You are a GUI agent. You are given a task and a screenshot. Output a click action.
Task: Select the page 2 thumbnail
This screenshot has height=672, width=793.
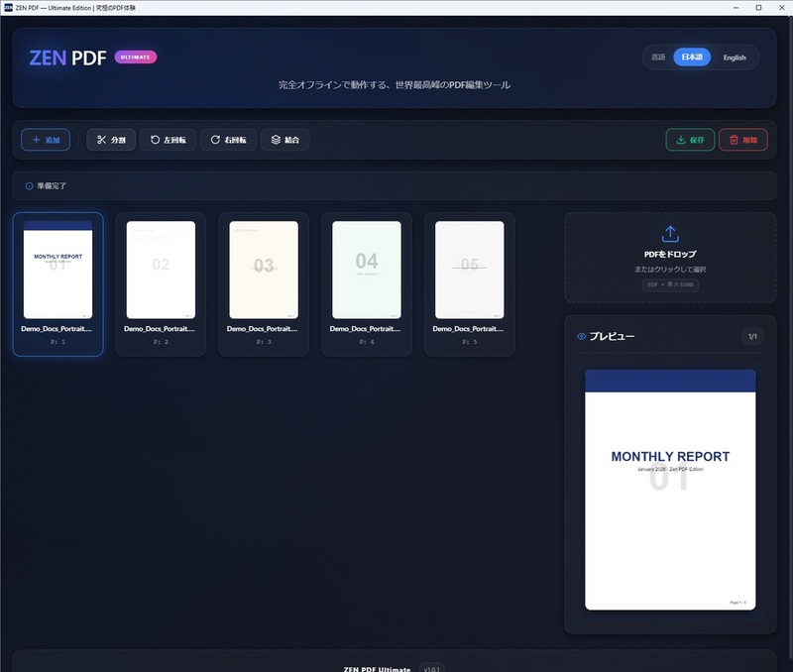pyautogui.click(x=161, y=270)
